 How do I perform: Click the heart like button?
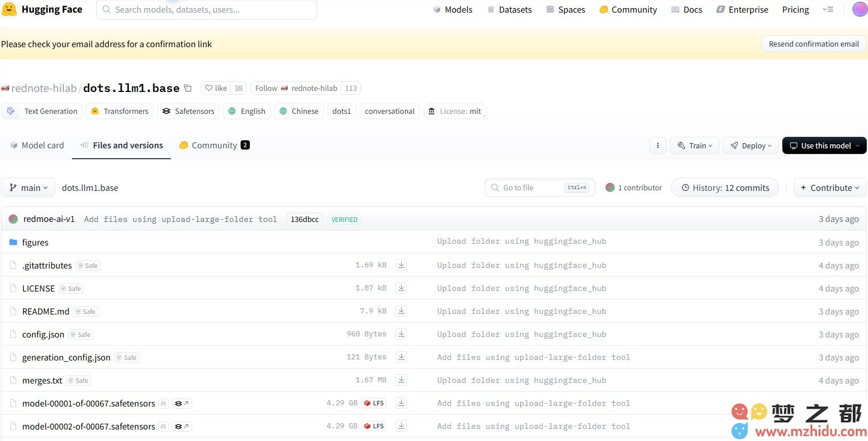[216, 88]
